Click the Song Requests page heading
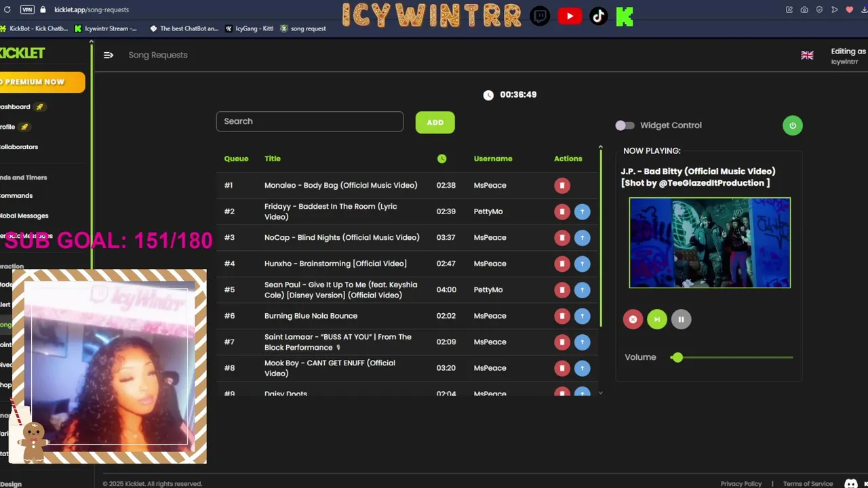The height and width of the screenshot is (488, 868). coord(158,55)
